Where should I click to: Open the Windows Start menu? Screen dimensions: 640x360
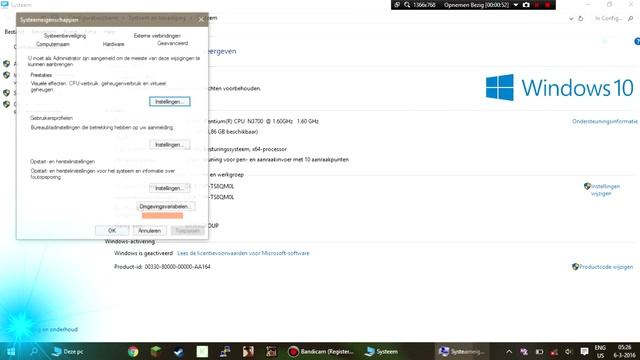click(11, 351)
